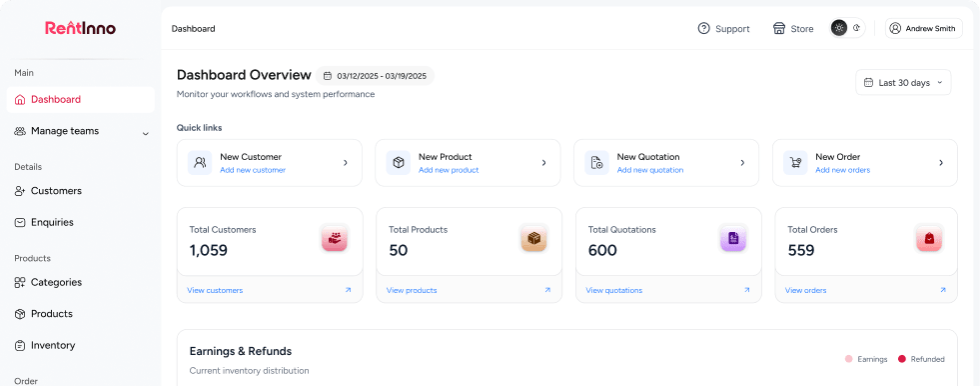
Task: Click the Total Orders red bag icon
Action: coord(929,238)
